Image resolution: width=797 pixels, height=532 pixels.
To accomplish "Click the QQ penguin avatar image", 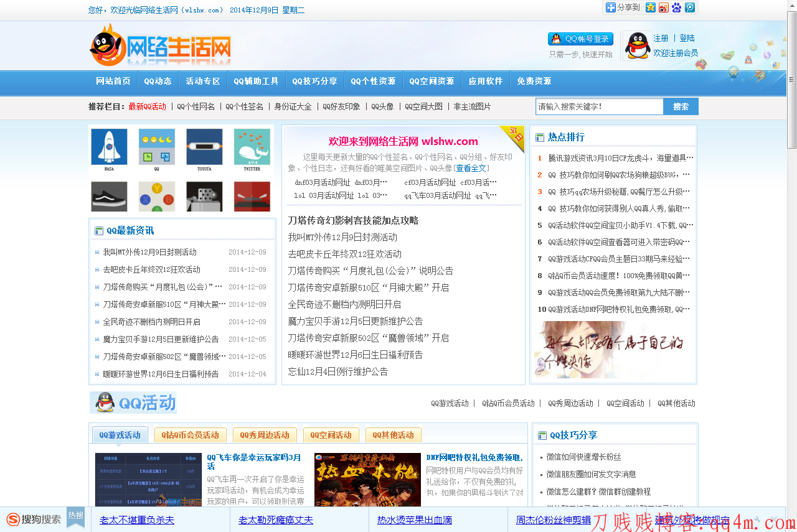I will 637,46.
